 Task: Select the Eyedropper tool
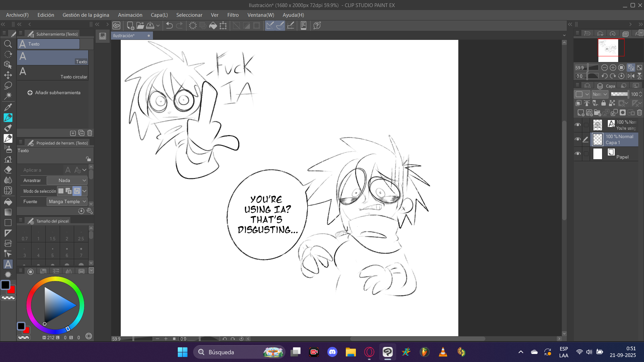[8, 107]
